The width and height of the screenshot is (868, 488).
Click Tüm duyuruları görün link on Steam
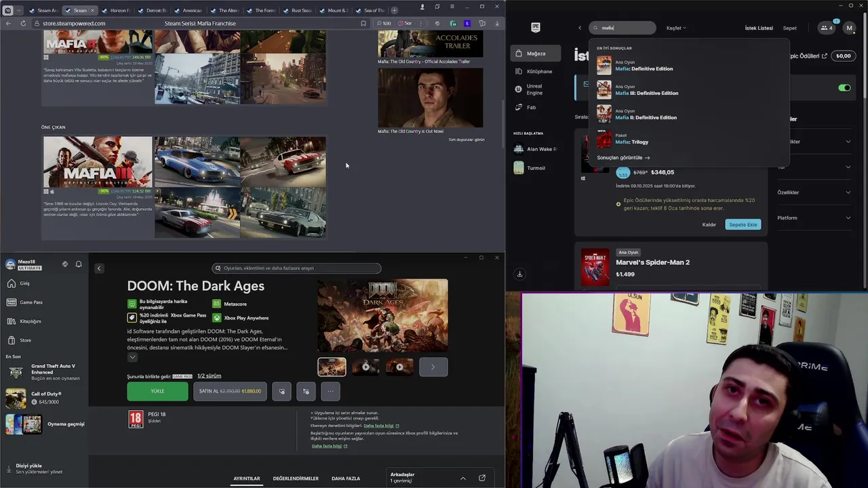point(467,140)
